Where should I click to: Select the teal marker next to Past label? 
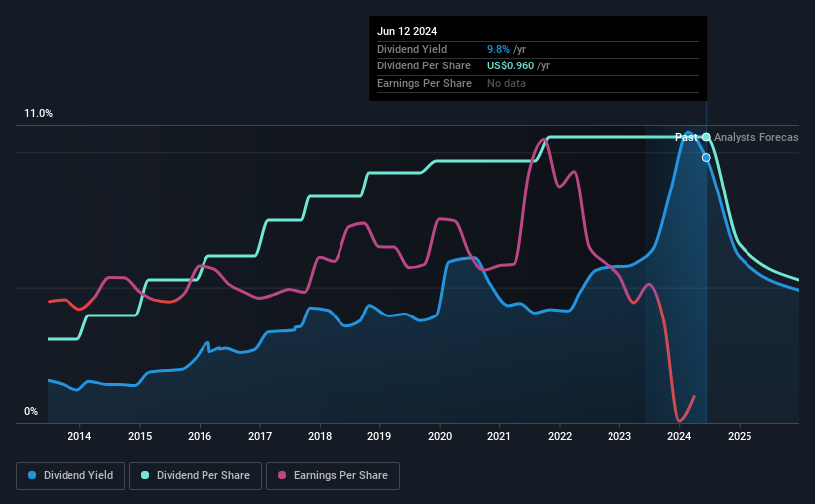click(x=706, y=137)
